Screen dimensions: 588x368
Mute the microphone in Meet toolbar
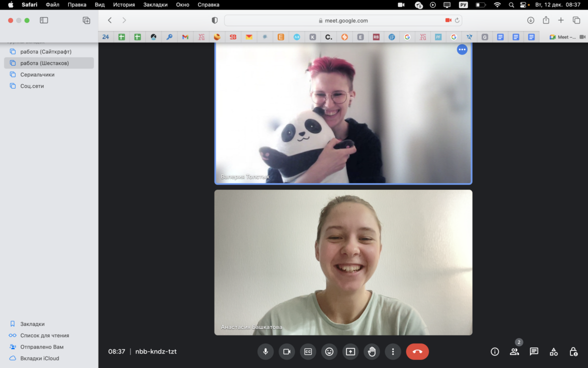point(265,351)
